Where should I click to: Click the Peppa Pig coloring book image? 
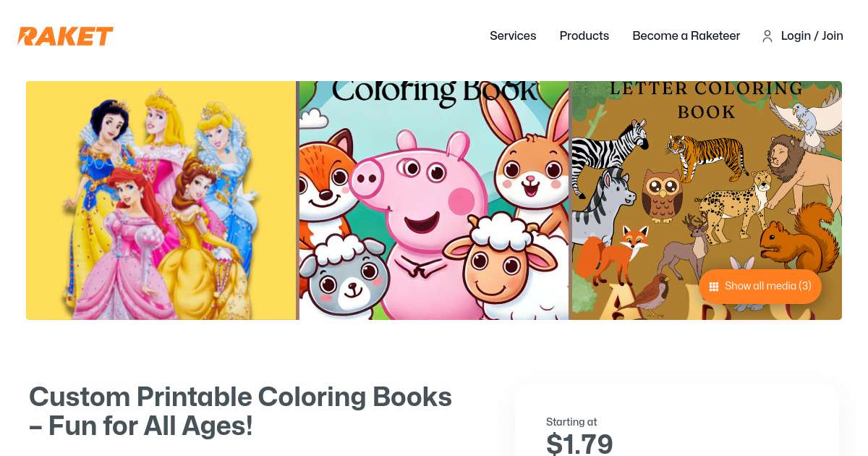click(433, 200)
